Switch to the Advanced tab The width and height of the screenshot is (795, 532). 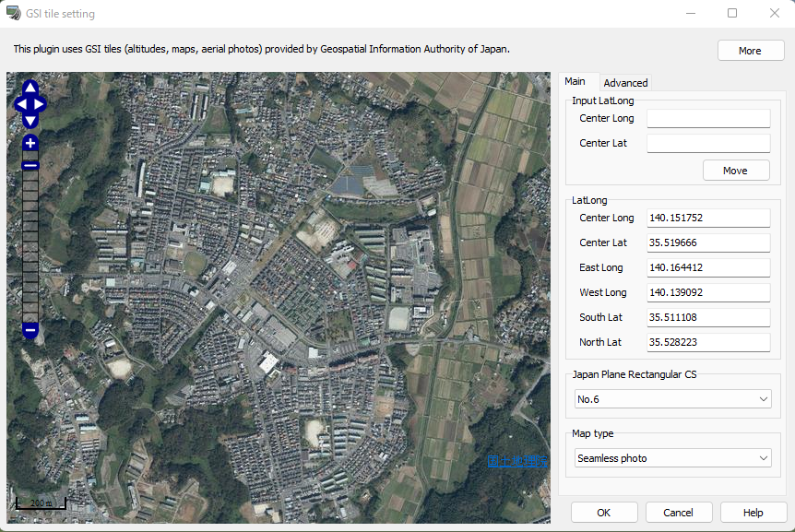pyautogui.click(x=625, y=83)
